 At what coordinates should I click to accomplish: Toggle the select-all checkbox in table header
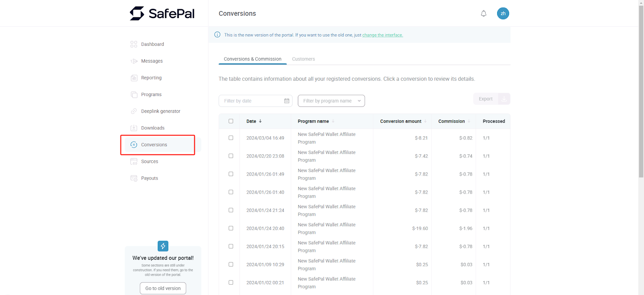(231, 121)
